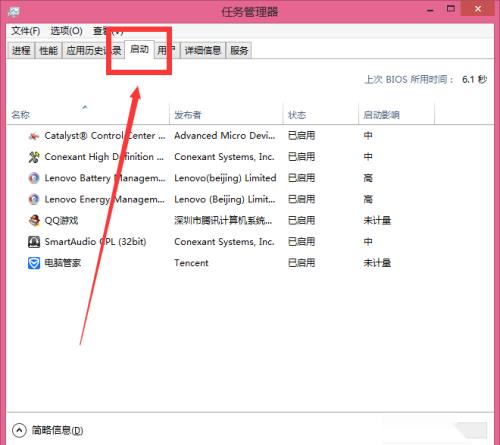Image resolution: width=500 pixels, height=445 pixels.
Task: Open the 选项(O) menu
Action: [66, 31]
